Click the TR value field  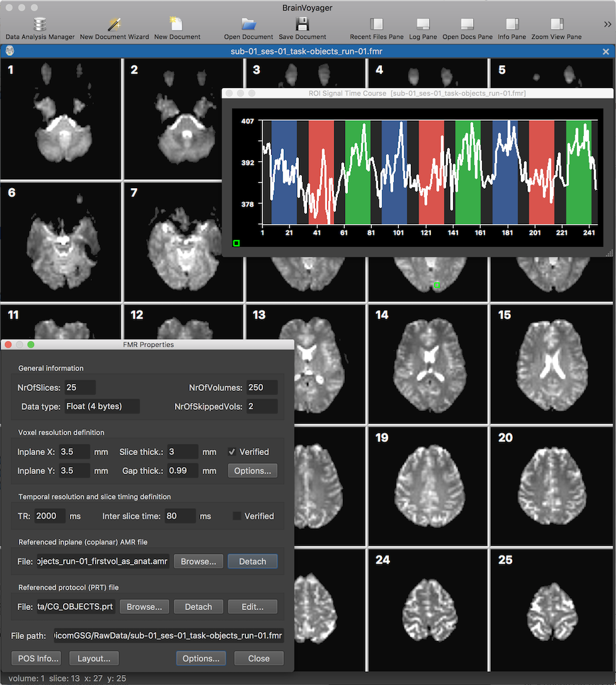[x=50, y=516]
